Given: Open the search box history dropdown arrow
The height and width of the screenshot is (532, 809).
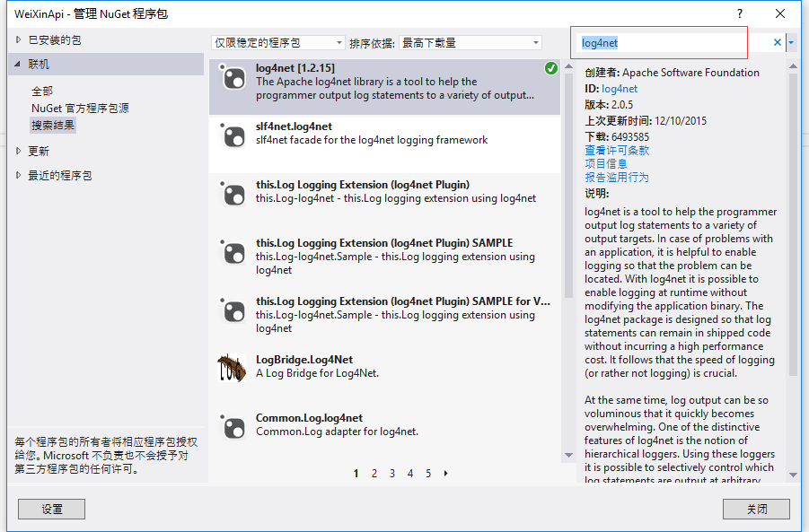Looking at the screenshot, I should (x=791, y=43).
